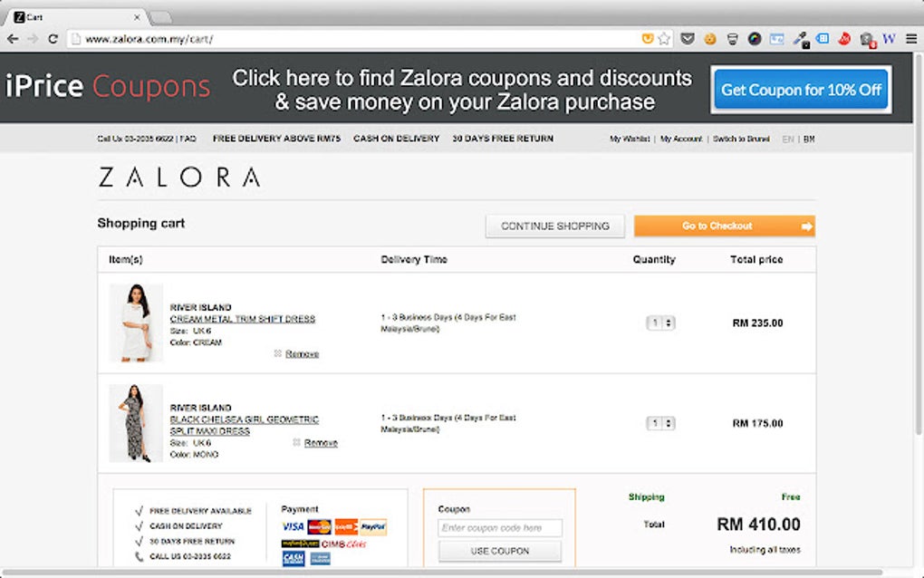Click remove x icon for cream dress

(277, 353)
